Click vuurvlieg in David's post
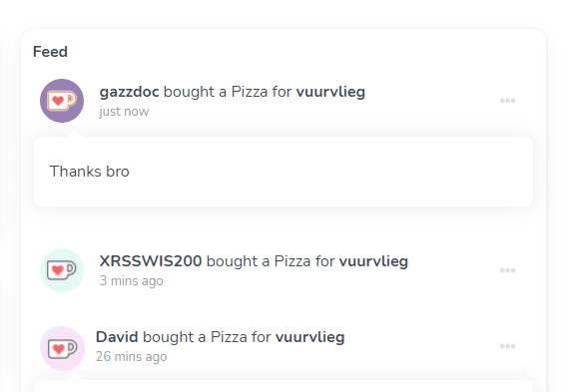Screen dimensions: 588x392 (309, 336)
